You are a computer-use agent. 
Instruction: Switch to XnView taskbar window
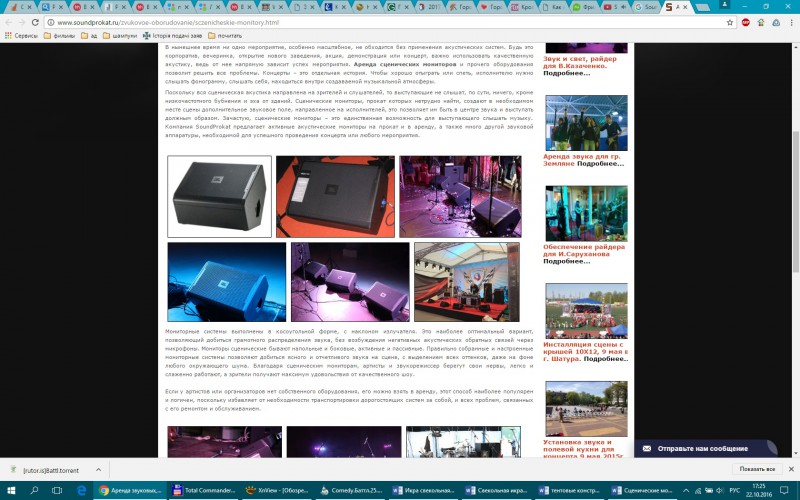click(277, 490)
